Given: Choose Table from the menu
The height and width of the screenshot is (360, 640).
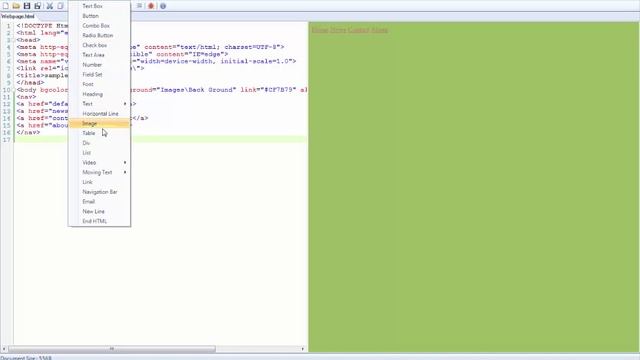Looking at the screenshot, I should [x=100, y=133].
